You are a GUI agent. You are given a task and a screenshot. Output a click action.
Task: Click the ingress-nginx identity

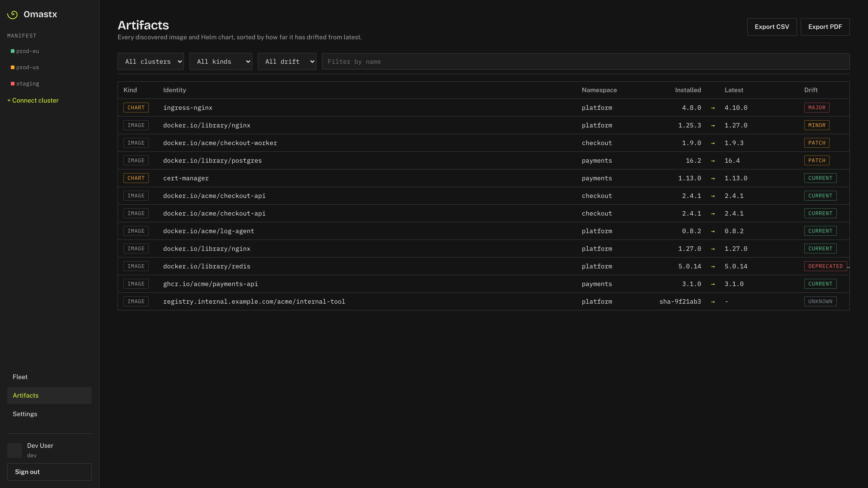(x=188, y=108)
